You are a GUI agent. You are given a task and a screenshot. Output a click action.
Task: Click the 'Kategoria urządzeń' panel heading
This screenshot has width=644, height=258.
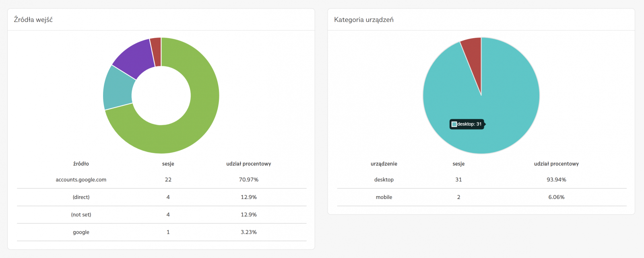(x=364, y=20)
